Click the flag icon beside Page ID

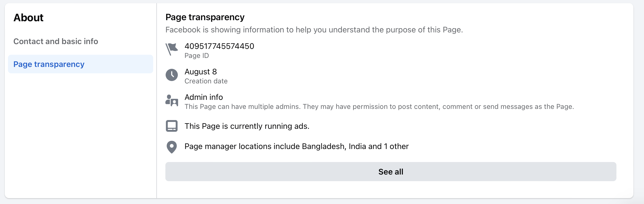(172, 49)
